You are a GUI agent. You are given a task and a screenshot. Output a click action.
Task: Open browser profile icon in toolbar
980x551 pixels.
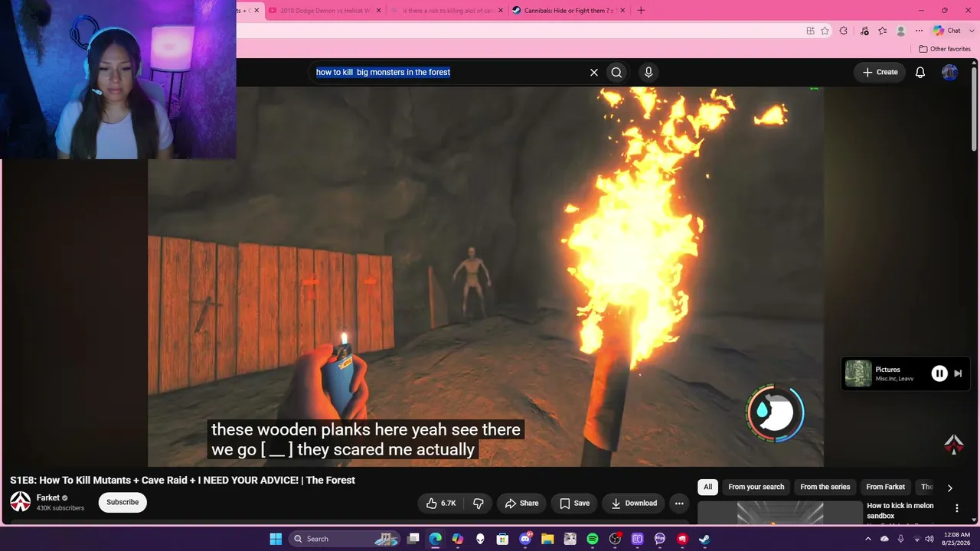[901, 31]
